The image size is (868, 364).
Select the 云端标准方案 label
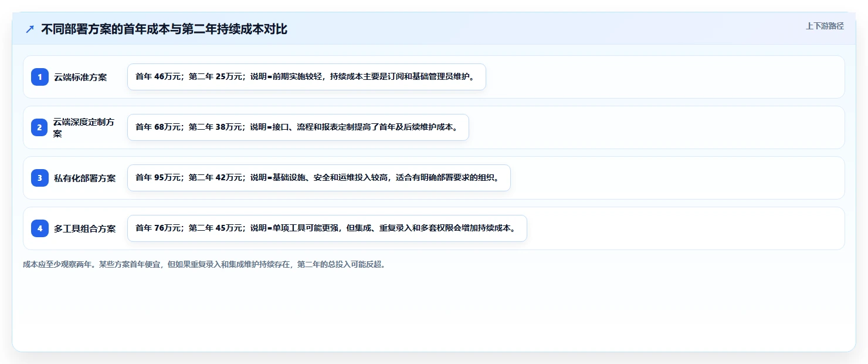tap(80, 77)
